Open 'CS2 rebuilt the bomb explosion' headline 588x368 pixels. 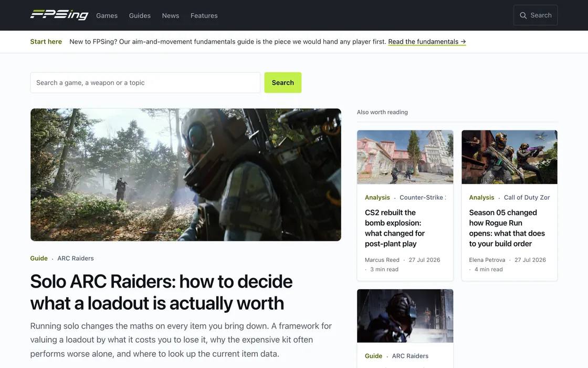point(394,228)
